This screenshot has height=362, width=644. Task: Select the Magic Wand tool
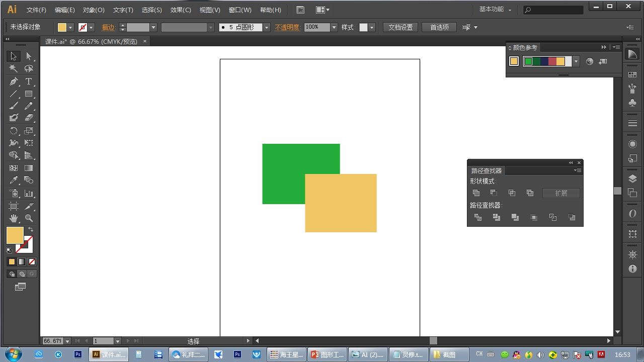coord(14,68)
